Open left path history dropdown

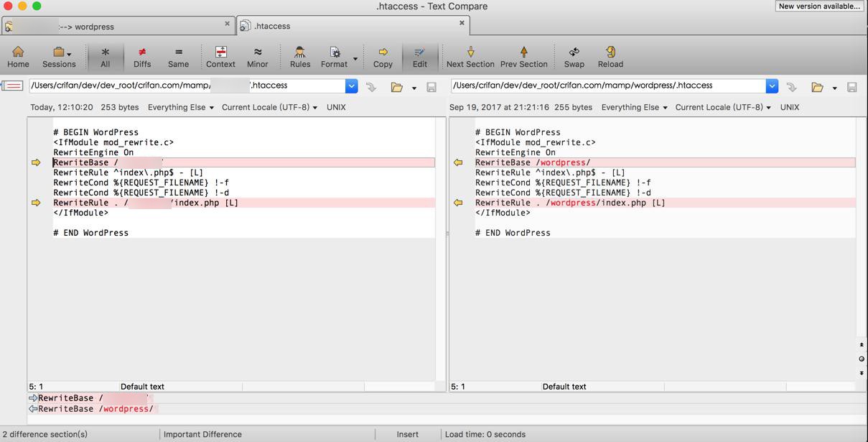[351, 86]
